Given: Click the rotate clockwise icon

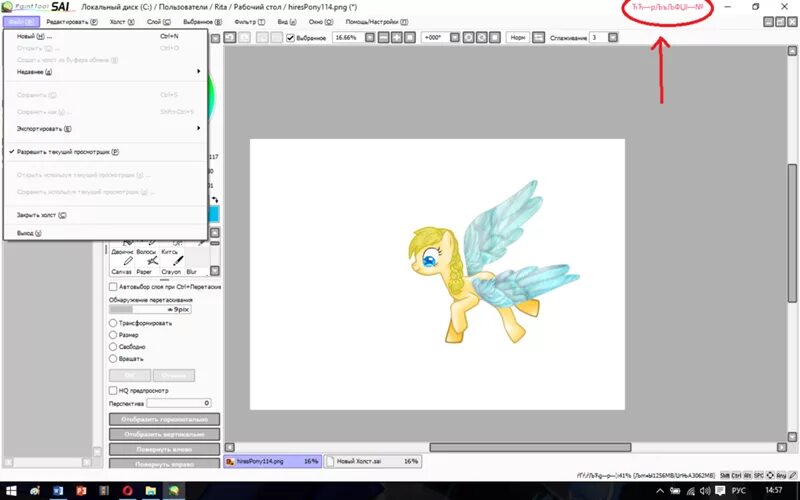Looking at the screenshot, I should point(482,38).
